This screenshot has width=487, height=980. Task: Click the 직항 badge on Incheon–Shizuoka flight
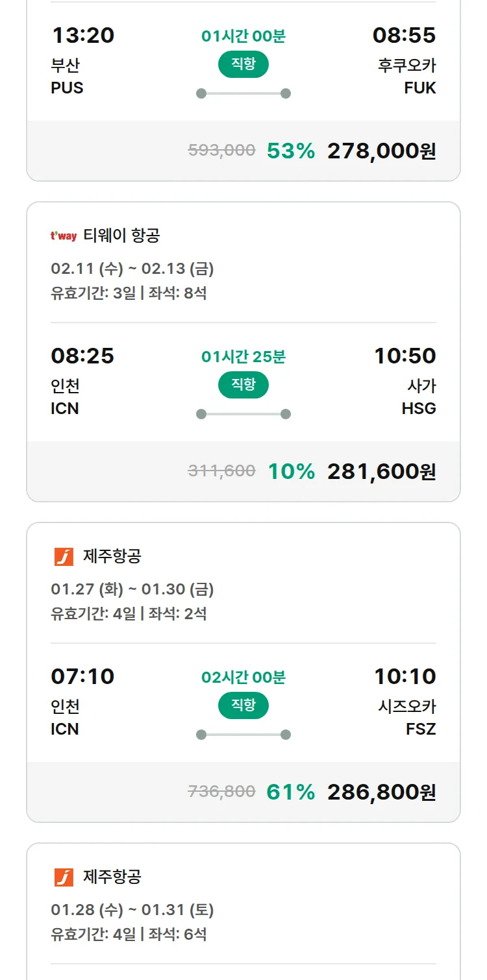coord(243,705)
